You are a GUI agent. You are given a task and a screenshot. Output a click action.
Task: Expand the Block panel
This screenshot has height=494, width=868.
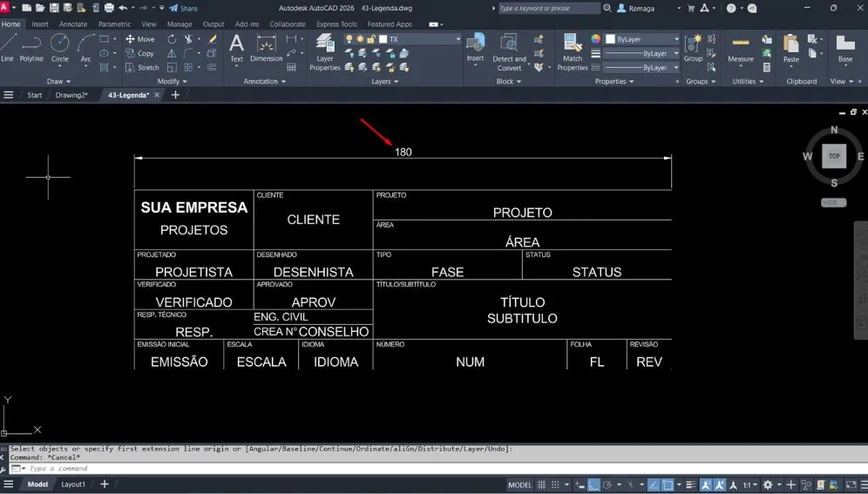pos(508,81)
